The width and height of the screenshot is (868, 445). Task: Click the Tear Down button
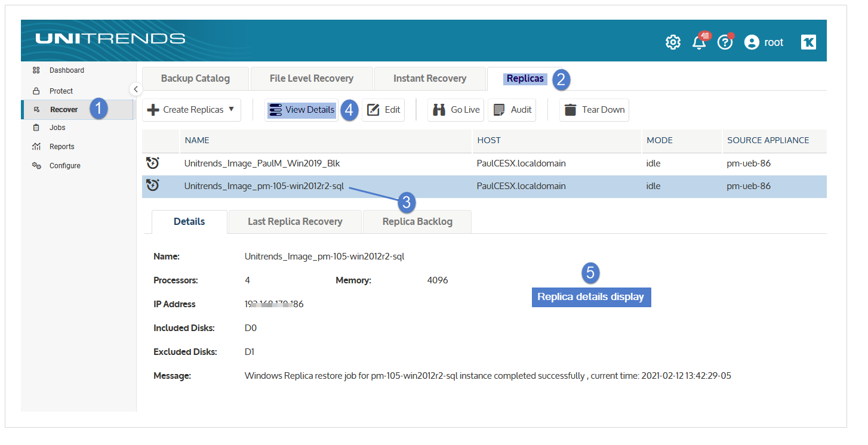click(594, 110)
